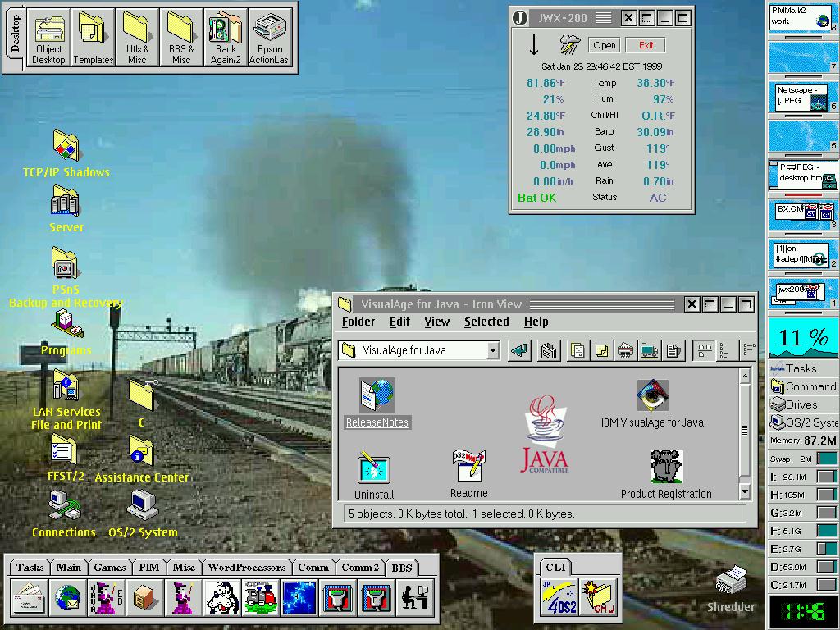Select the Product Registration icon
The image size is (840, 630).
pos(666,474)
